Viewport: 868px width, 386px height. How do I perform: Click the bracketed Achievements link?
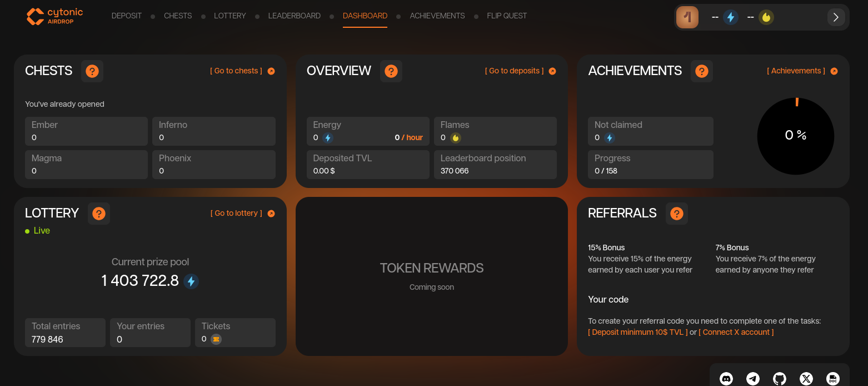point(796,71)
